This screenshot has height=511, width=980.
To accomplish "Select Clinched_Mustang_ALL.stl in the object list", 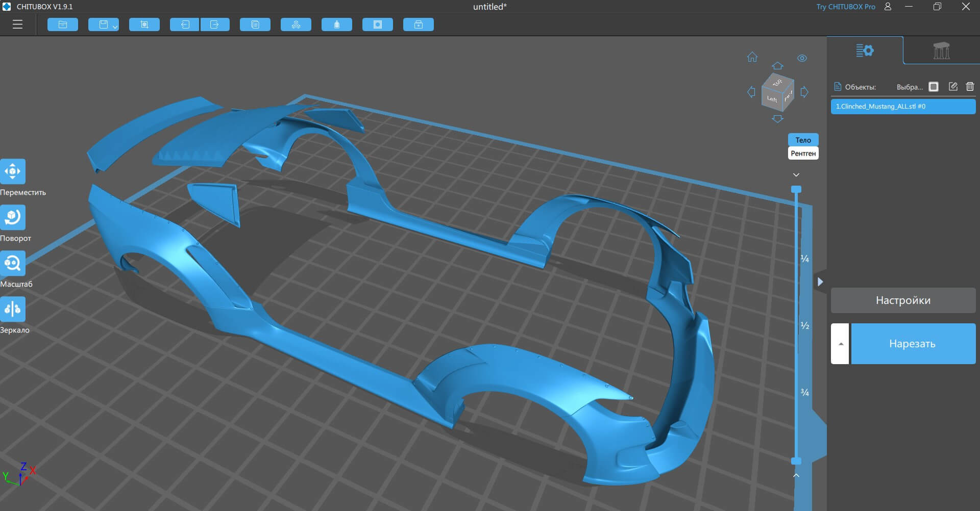I will (x=902, y=107).
